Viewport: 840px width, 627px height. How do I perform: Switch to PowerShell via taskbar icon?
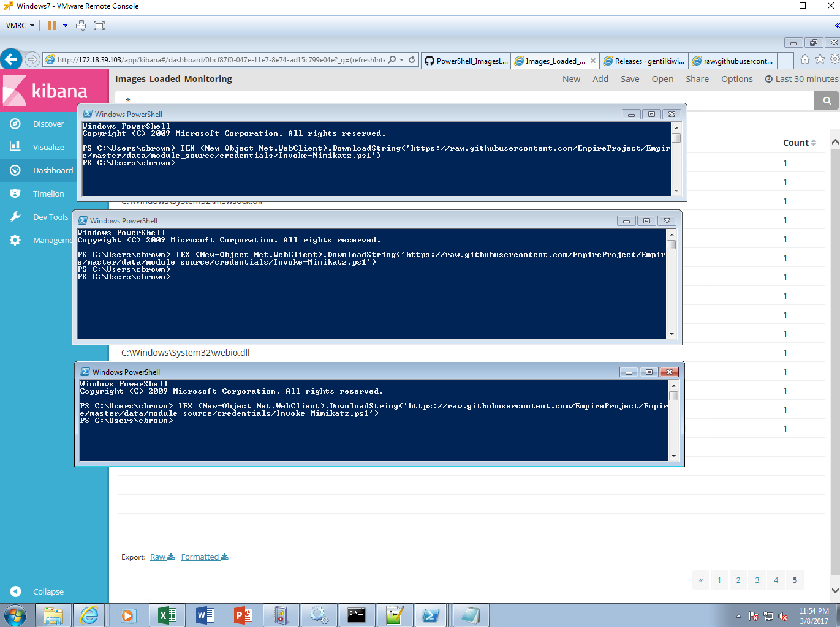click(431, 615)
